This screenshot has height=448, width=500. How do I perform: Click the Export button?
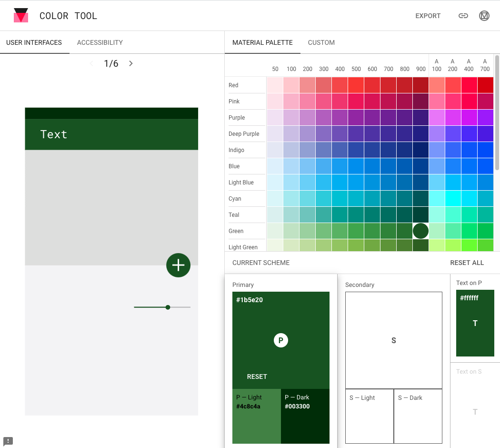pyautogui.click(x=428, y=16)
